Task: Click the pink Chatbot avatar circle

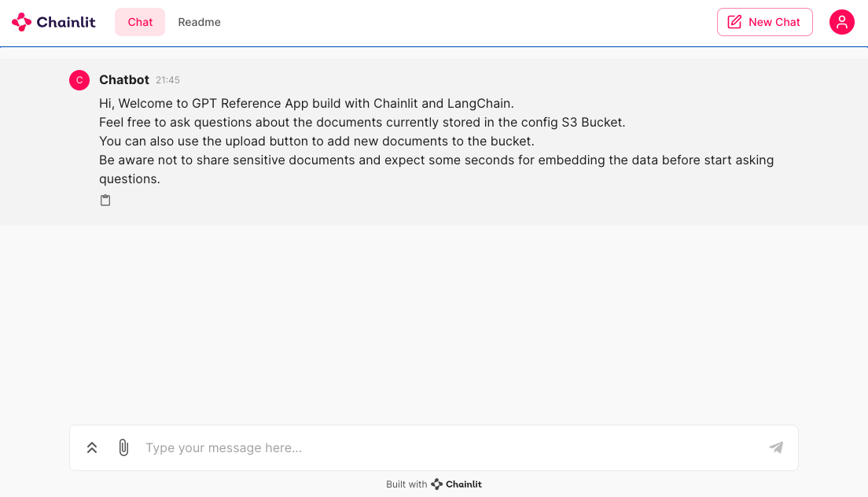Action: point(79,80)
